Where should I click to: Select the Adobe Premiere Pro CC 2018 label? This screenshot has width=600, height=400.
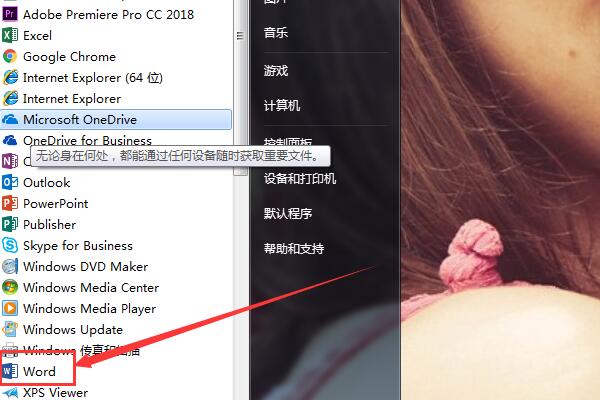coord(108,15)
